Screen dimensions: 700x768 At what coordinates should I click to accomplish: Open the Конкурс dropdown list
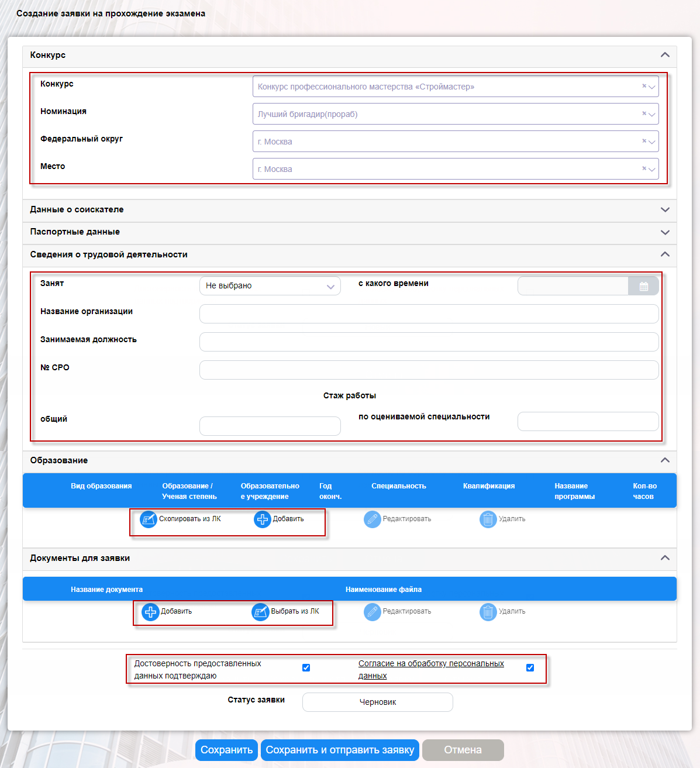(x=652, y=87)
